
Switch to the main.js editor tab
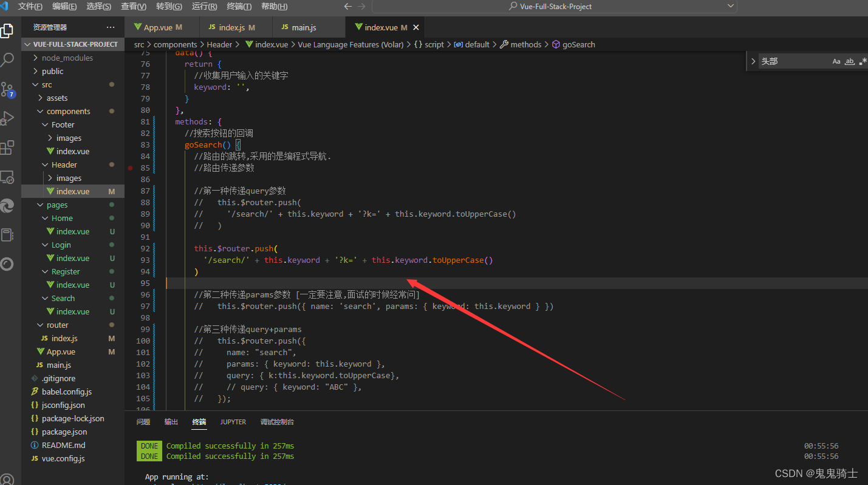coord(309,27)
